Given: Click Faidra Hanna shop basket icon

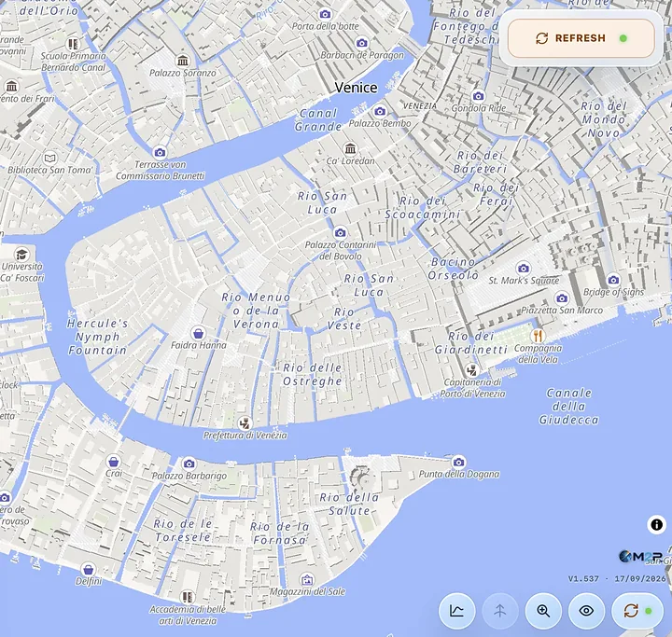Looking at the screenshot, I should 198,333.
